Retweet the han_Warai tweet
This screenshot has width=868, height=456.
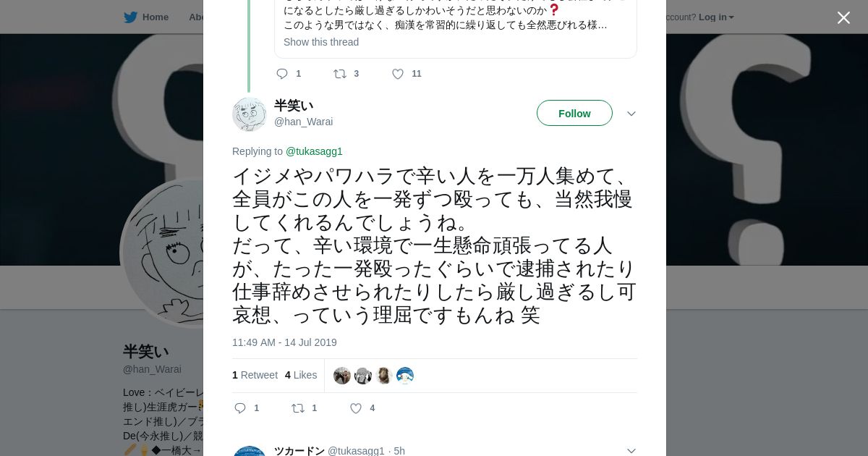[x=298, y=408]
